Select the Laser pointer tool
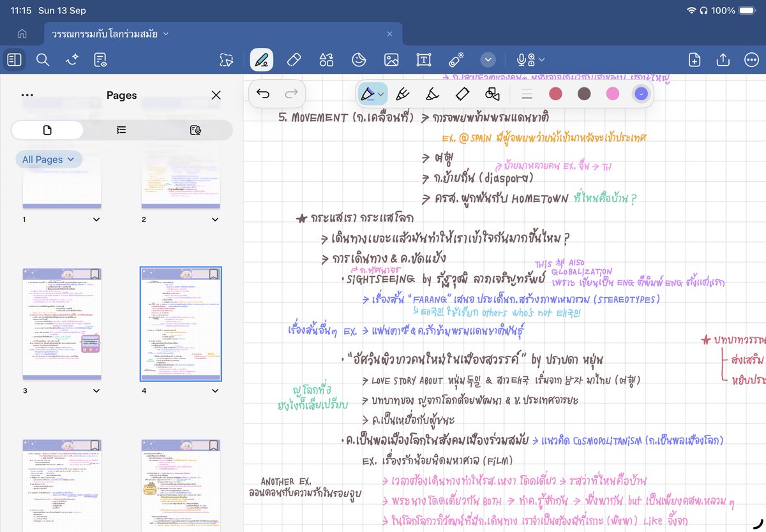The width and height of the screenshot is (766, 532). tap(456, 60)
